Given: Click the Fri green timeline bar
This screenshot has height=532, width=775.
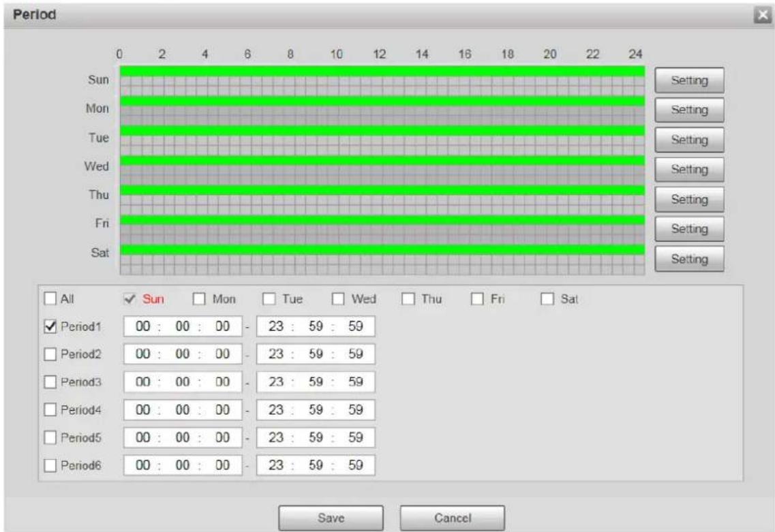Looking at the screenshot, I should click(382, 220).
